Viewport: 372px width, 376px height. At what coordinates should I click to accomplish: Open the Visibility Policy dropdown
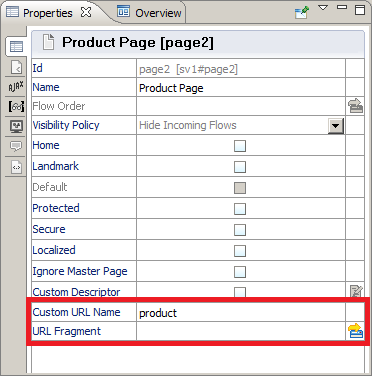[336, 126]
